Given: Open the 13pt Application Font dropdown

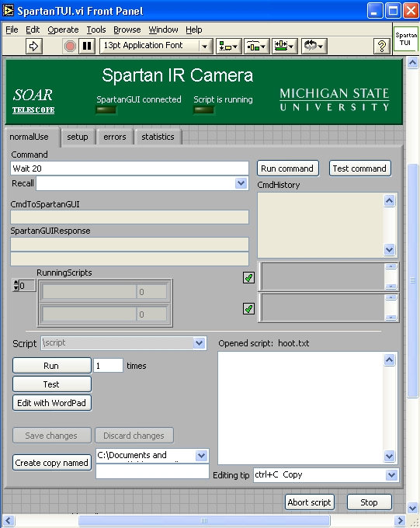Looking at the screenshot, I should 156,46.
